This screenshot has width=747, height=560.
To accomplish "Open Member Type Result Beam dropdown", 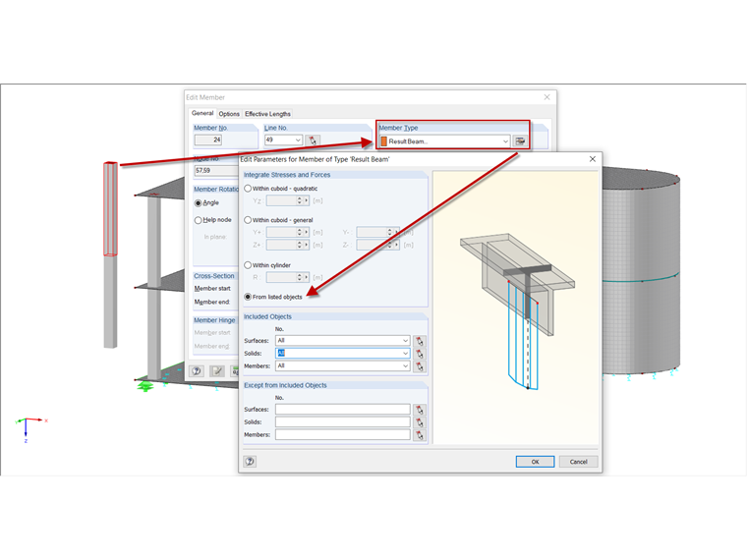I will 505,141.
